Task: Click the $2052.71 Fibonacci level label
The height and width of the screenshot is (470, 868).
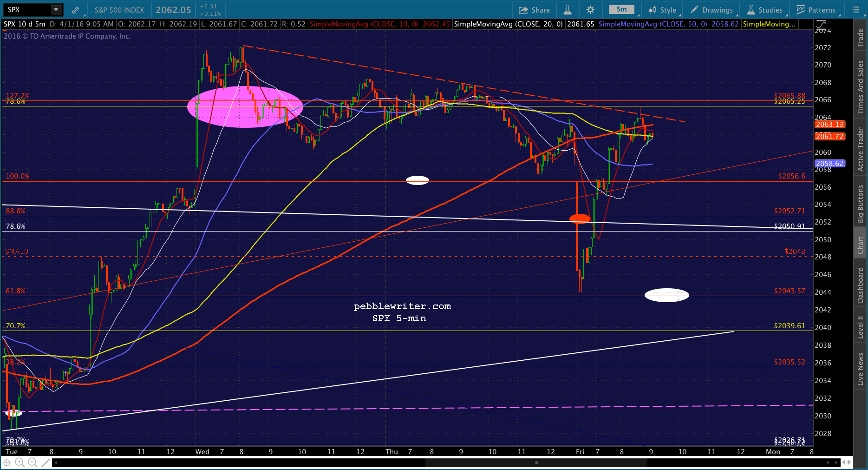Action: 790,211
